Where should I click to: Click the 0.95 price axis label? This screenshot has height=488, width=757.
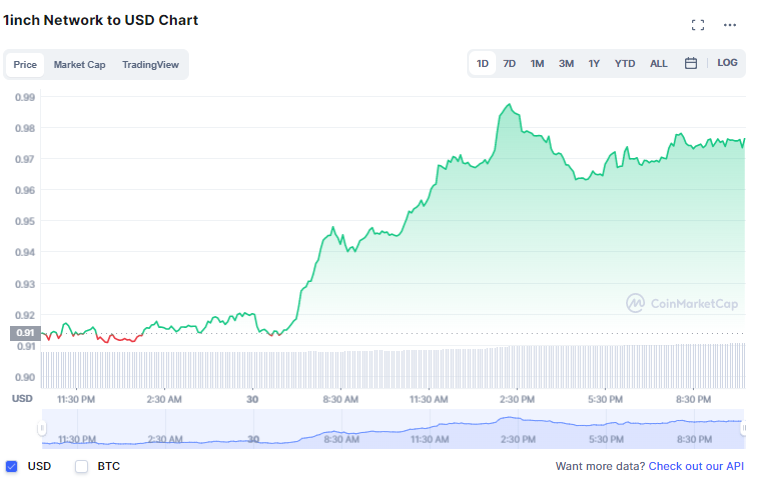coord(25,221)
